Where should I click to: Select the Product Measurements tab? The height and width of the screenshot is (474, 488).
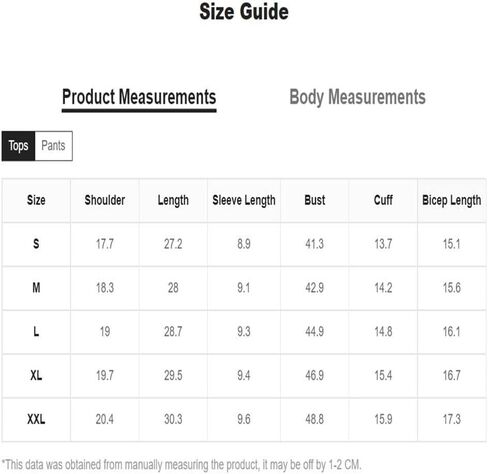click(x=139, y=98)
